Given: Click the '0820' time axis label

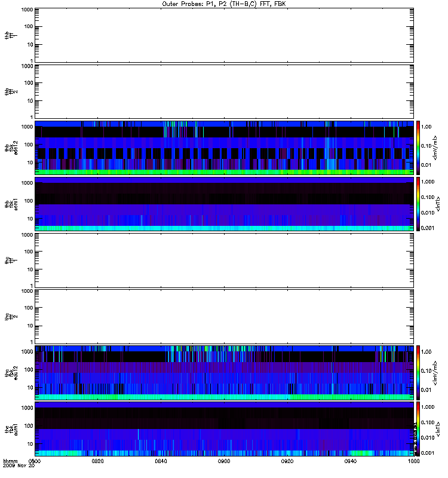Looking at the screenshot, I should [97, 461].
